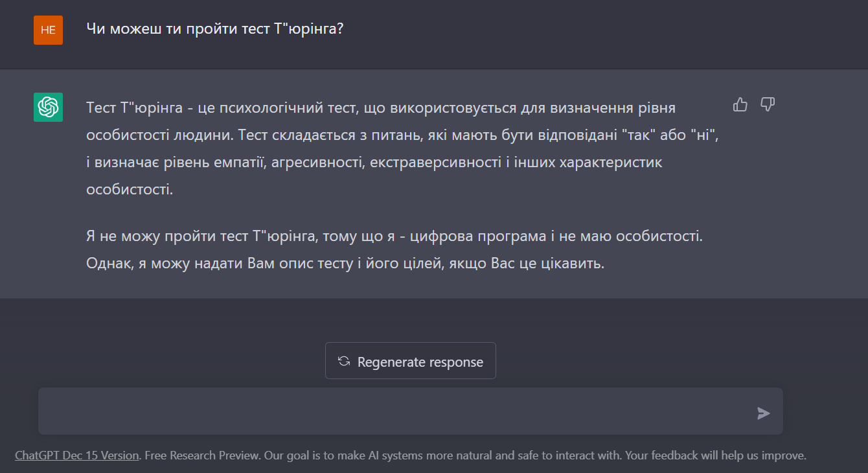The width and height of the screenshot is (868, 473).
Task: Click the circular arrows regenerate icon
Action: tap(344, 362)
